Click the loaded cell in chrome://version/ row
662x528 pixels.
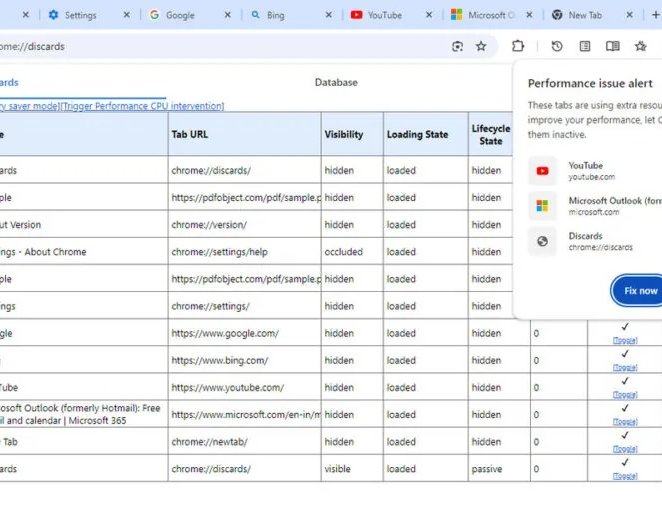point(426,225)
